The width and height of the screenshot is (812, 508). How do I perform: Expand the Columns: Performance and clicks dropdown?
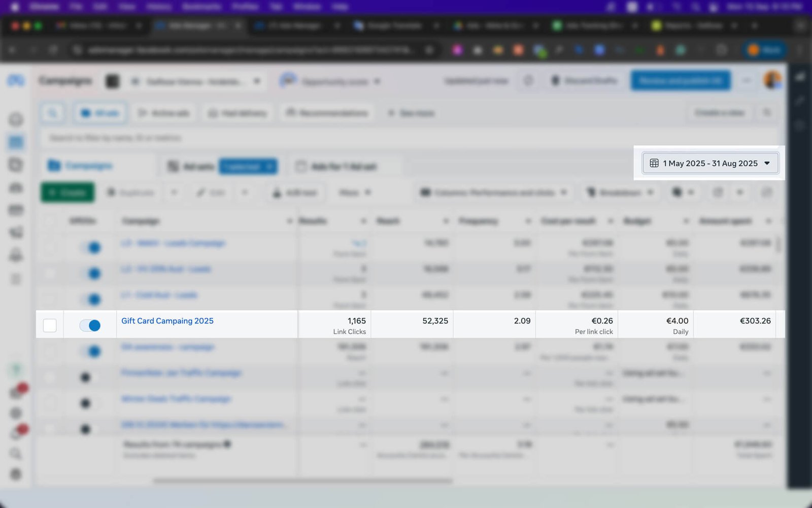click(x=493, y=193)
